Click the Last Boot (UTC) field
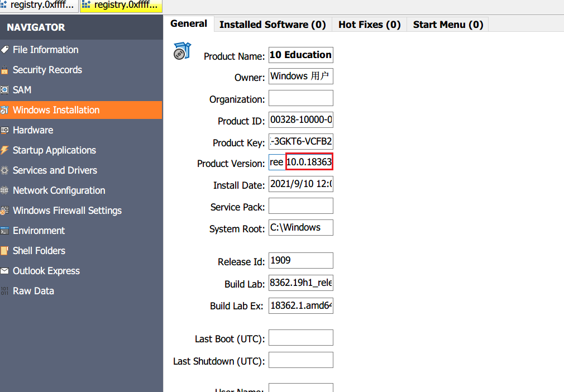The width and height of the screenshot is (564, 392). 300,338
